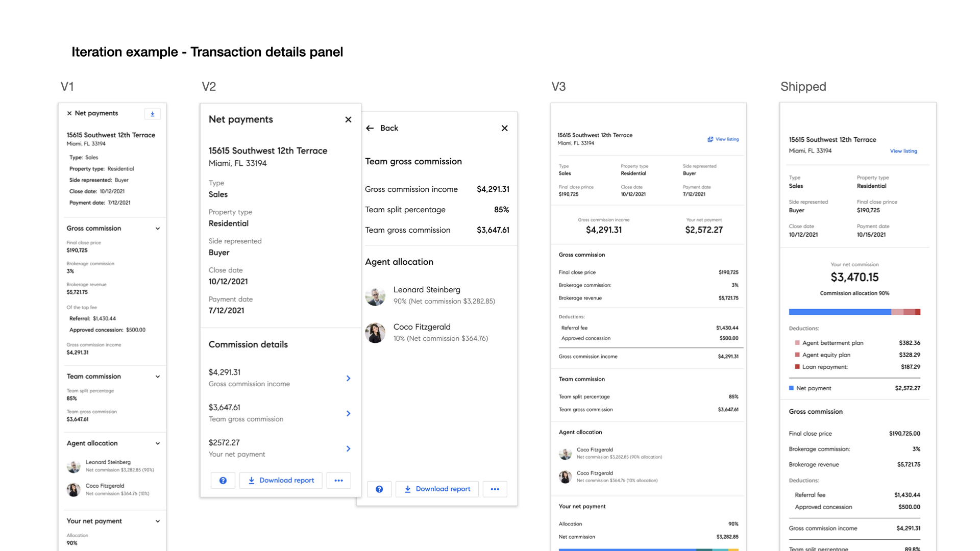This screenshot has width=980, height=551.
Task: Click the ellipsis options icon in V2 panel
Action: click(338, 480)
